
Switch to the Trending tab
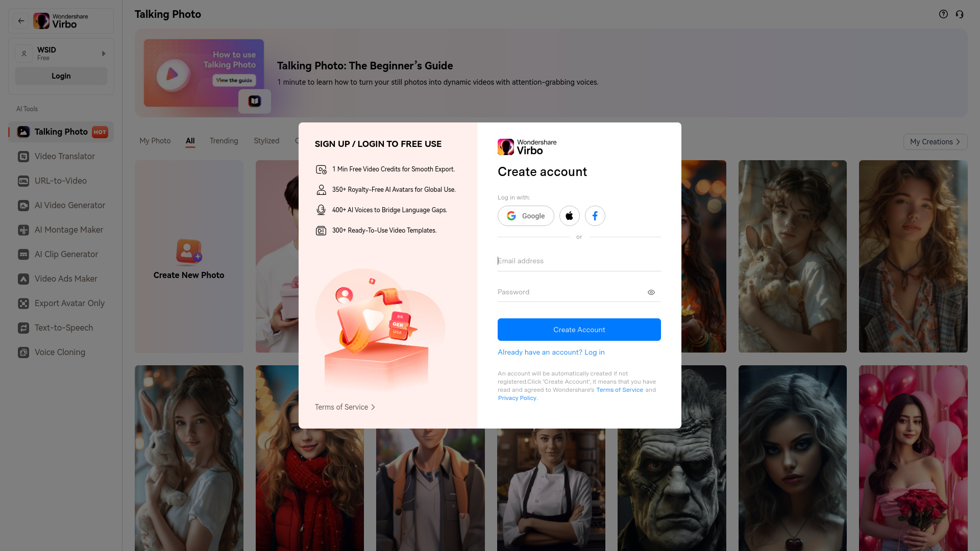224,141
